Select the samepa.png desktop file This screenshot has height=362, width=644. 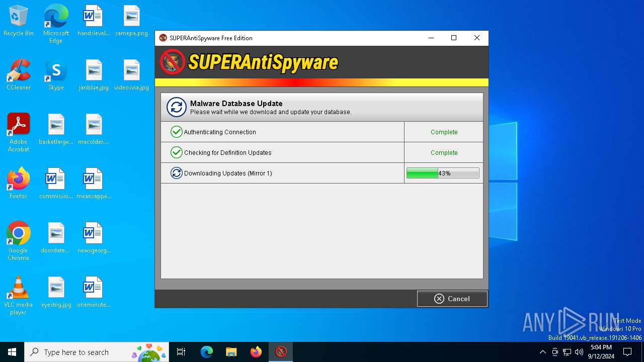tap(131, 21)
